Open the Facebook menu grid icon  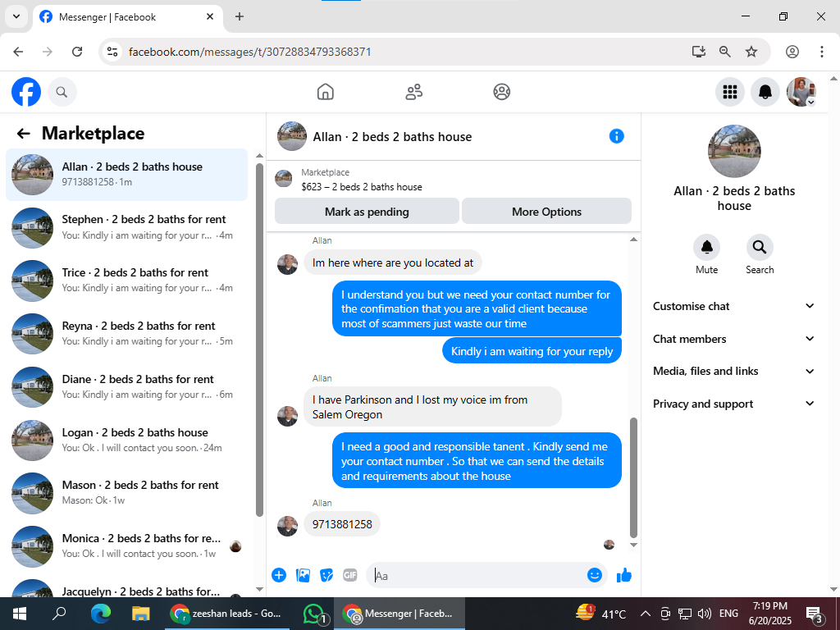729,92
